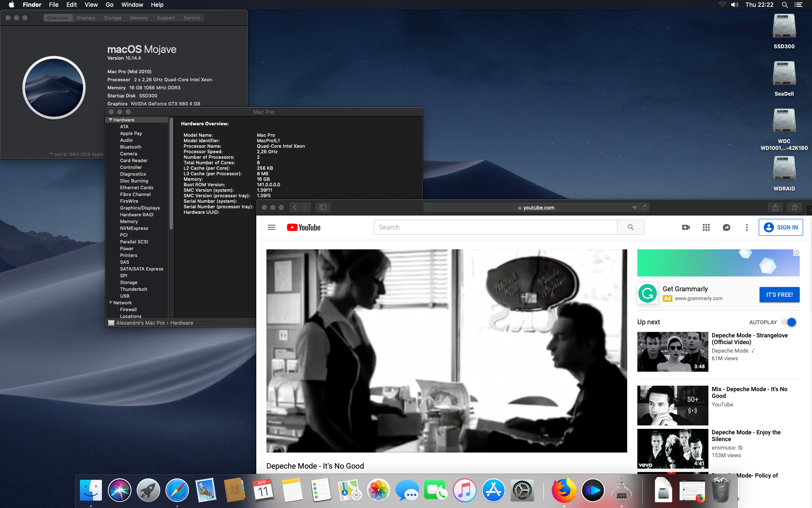This screenshot has width=812, height=508.
Task: Open YouTube settings three-dot menu
Action: pyautogui.click(x=747, y=227)
